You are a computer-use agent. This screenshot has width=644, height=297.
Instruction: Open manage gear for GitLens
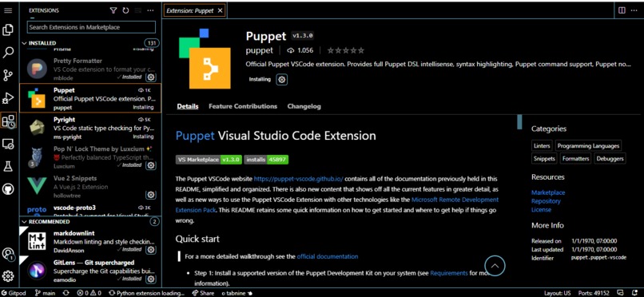[151, 279]
